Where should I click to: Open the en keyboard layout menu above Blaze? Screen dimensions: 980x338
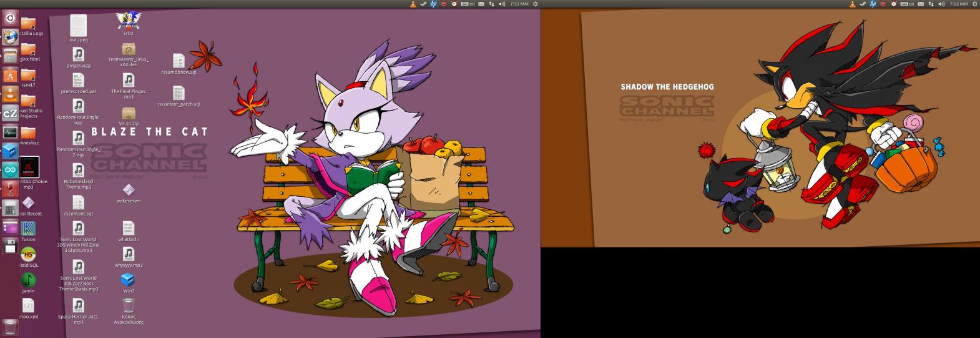(468, 4)
